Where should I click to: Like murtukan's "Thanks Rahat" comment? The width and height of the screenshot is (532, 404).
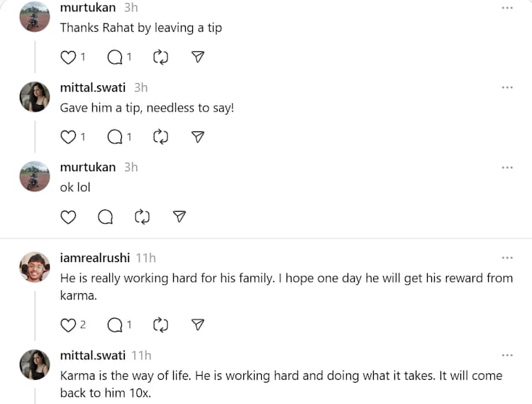point(68,58)
